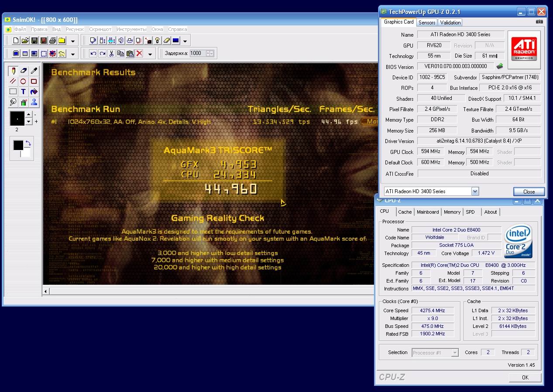Select the Paint Bucket fill tool
The image size is (553, 392).
pos(34,92)
